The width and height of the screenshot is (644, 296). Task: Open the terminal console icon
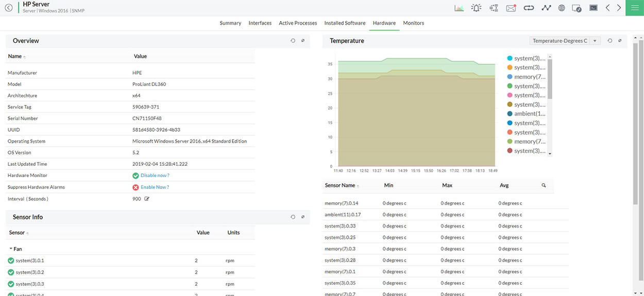coord(594,8)
